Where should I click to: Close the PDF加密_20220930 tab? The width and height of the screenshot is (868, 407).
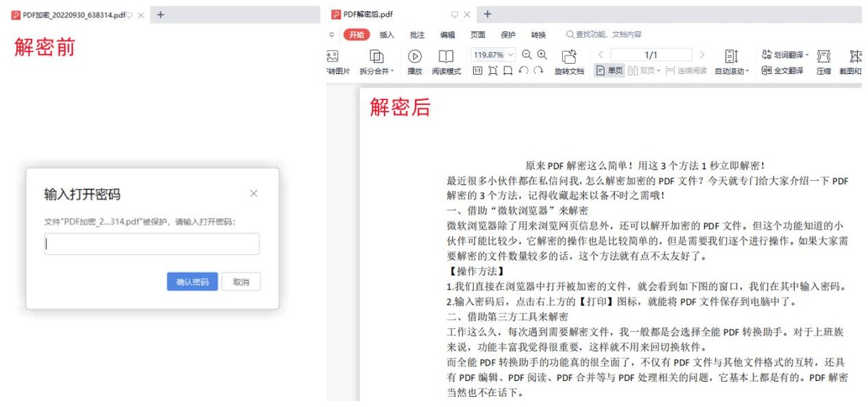(141, 14)
